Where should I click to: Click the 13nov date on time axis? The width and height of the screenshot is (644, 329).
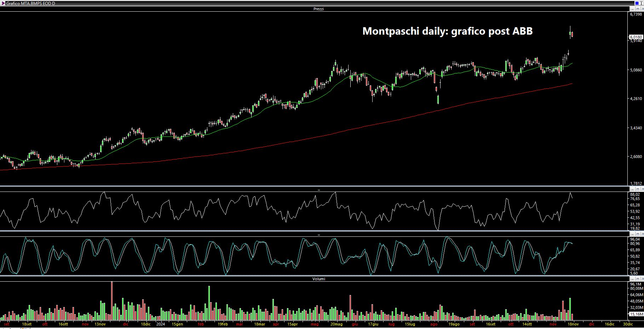[100, 324]
